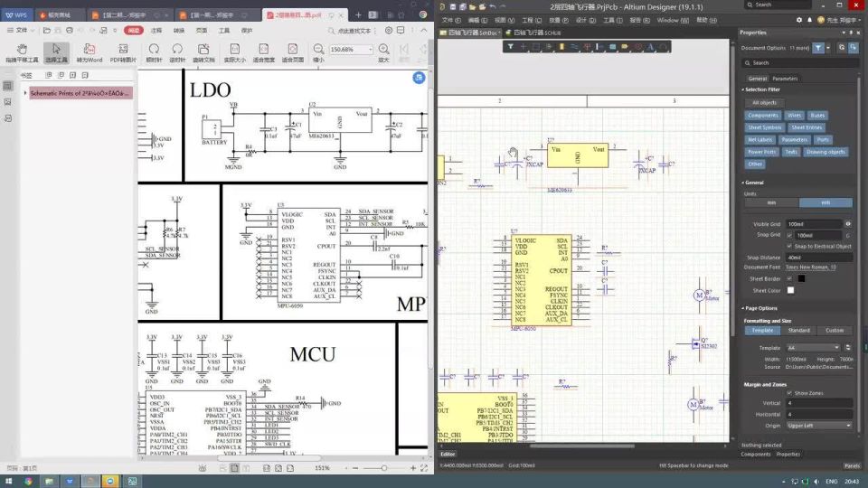Fit page width in WPS PDF

pyautogui.click(x=263, y=52)
